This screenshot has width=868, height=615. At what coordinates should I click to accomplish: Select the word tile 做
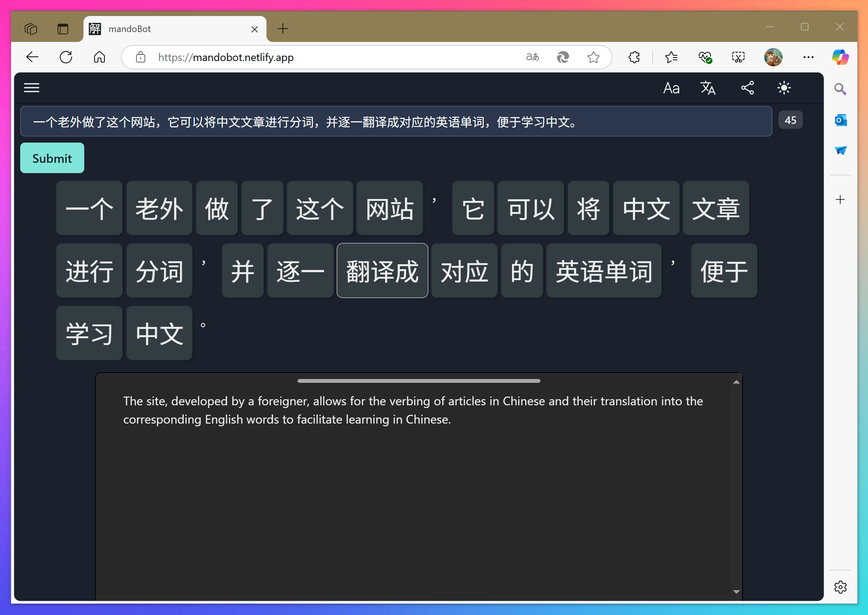(x=217, y=209)
